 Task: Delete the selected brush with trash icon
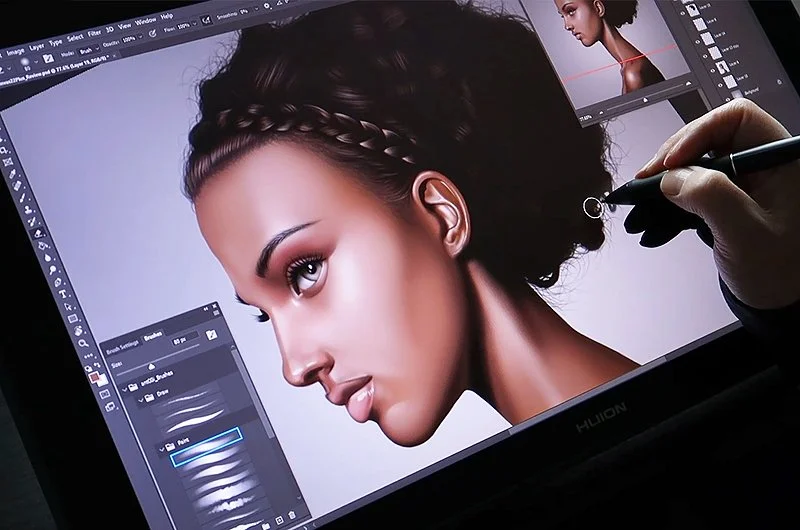(x=291, y=515)
